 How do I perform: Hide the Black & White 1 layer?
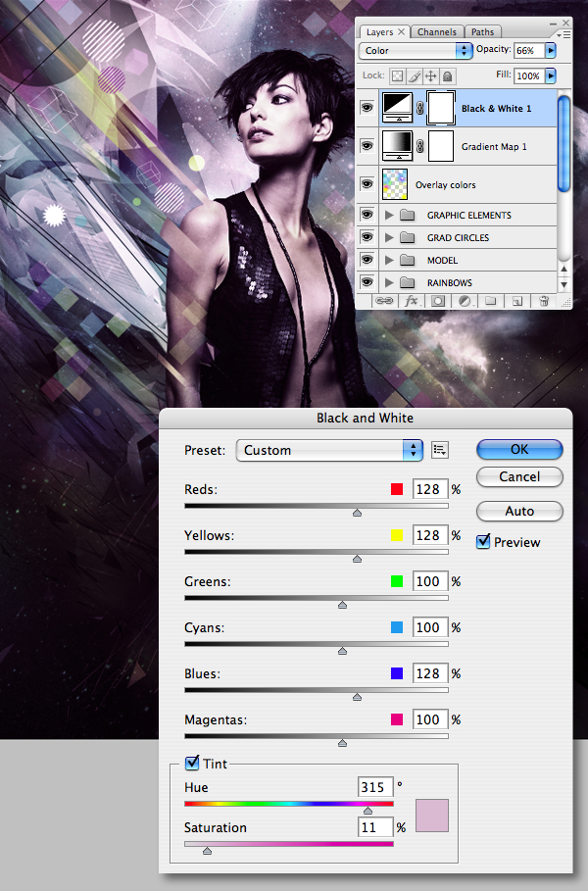point(367,107)
